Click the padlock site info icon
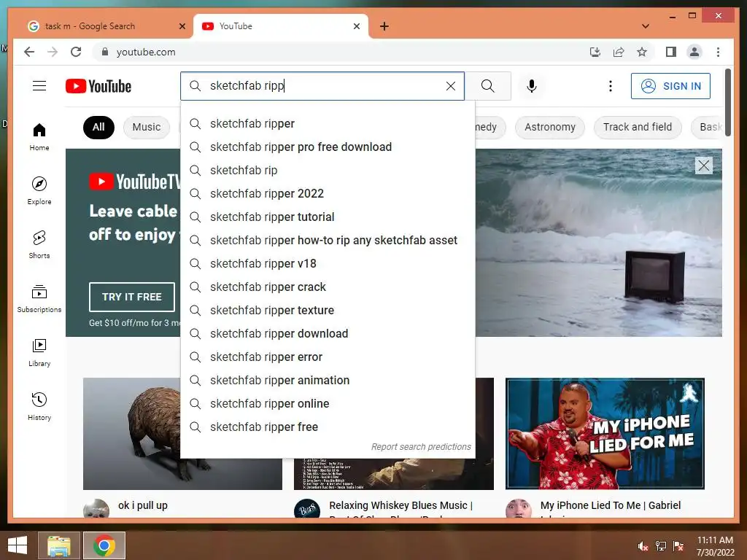This screenshot has width=747, height=560. pos(105,52)
